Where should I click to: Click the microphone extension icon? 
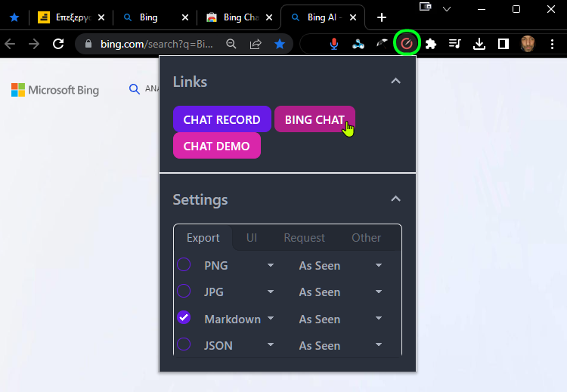point(334,44)
